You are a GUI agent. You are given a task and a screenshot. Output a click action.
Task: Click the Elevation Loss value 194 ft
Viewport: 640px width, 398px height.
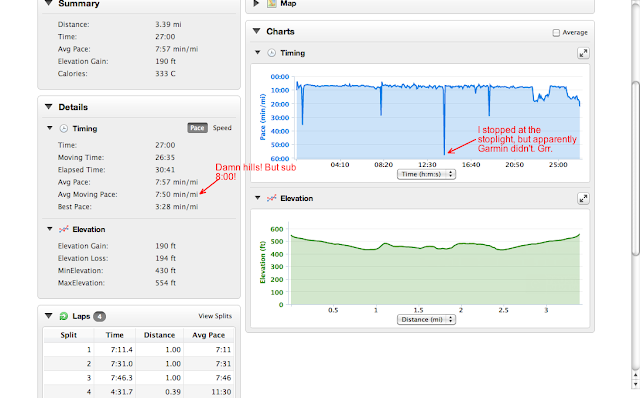pyautogui.click(x=165, y=258)
